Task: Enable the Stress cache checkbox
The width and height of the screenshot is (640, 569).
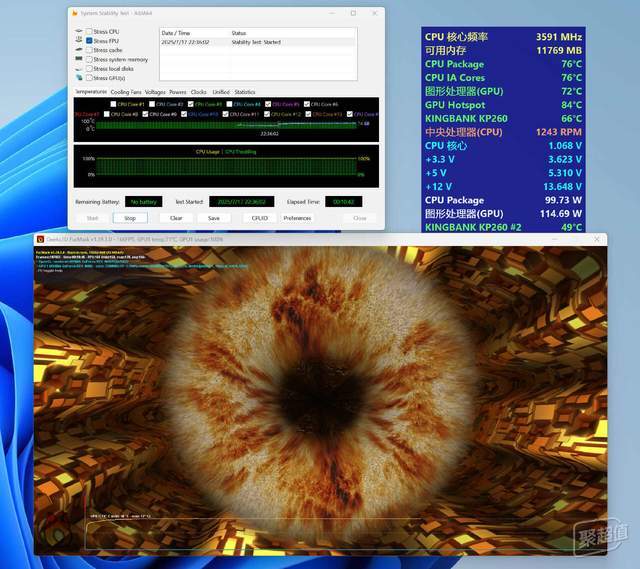Action: point(89,50)
